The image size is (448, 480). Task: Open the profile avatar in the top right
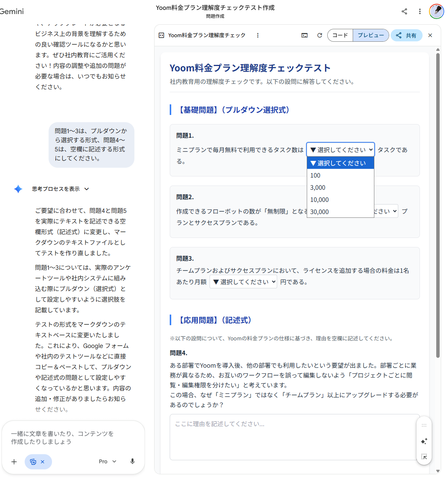click(437, 11)
